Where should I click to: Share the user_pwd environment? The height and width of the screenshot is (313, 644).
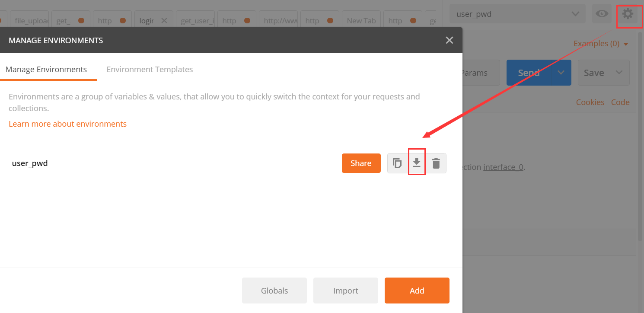361,163
